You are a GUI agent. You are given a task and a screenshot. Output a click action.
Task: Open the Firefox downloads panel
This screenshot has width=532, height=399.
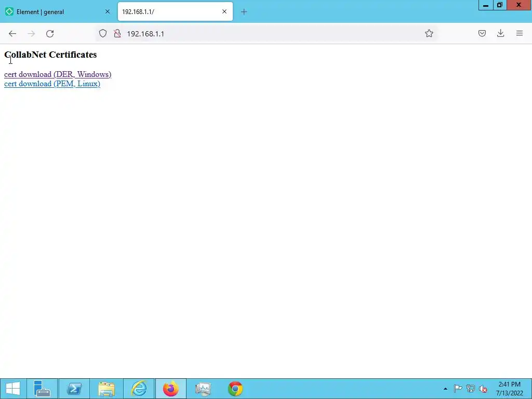tap(500, 33)
